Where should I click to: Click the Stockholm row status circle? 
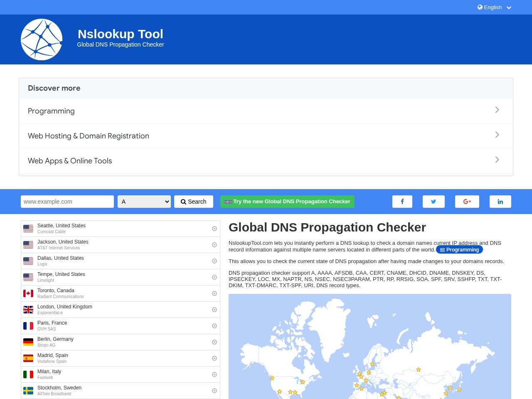click(x=214, y=391)
